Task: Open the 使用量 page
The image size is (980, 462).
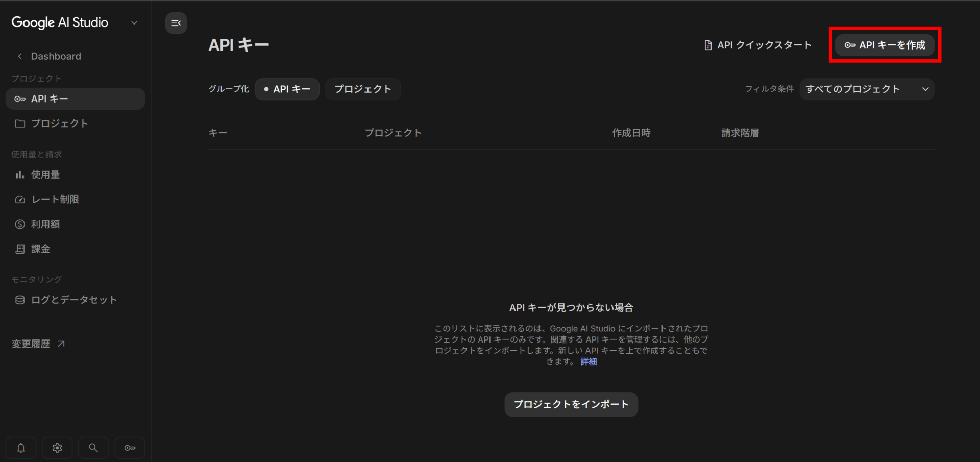Action: click(76, 175)
